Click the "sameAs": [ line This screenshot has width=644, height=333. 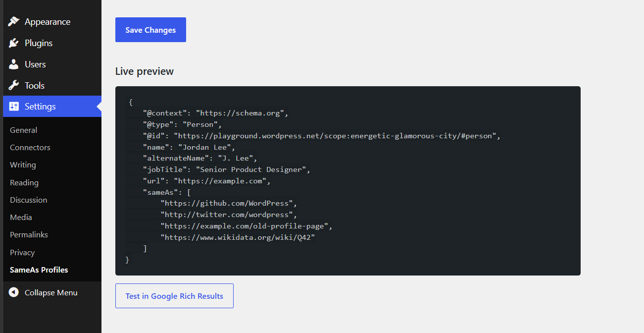[x=167, y=192]
